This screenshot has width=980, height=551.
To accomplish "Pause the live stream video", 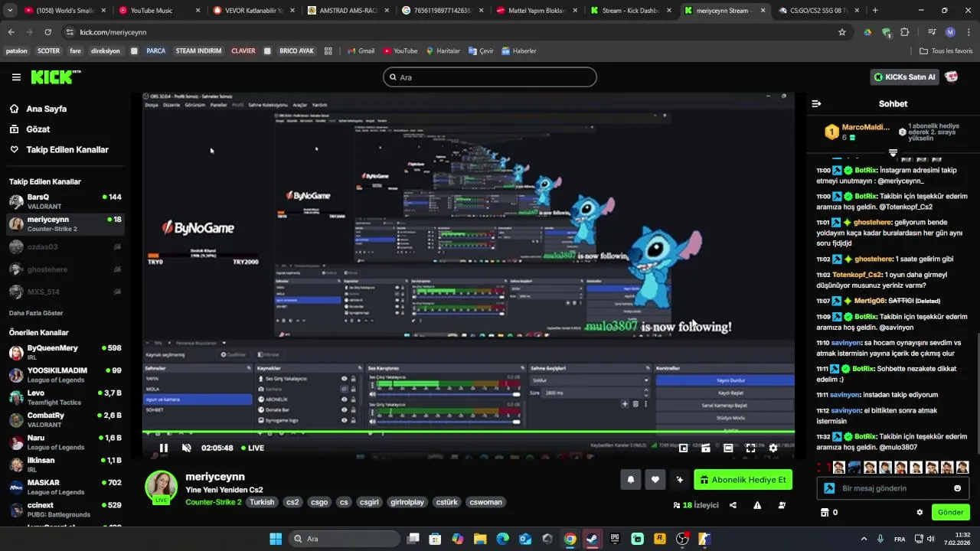I will [x=163, y=448].
